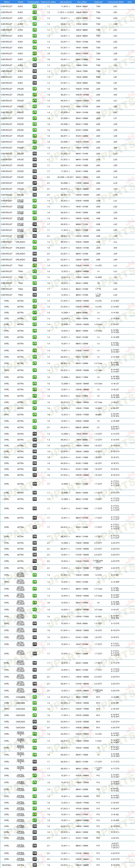Image resolution: width=135 pixels, height=868 pixels.
Task: Click diesel ON icon in Astra Sports Tourer 1.3 CDTI row
Action: coord(35,623)
